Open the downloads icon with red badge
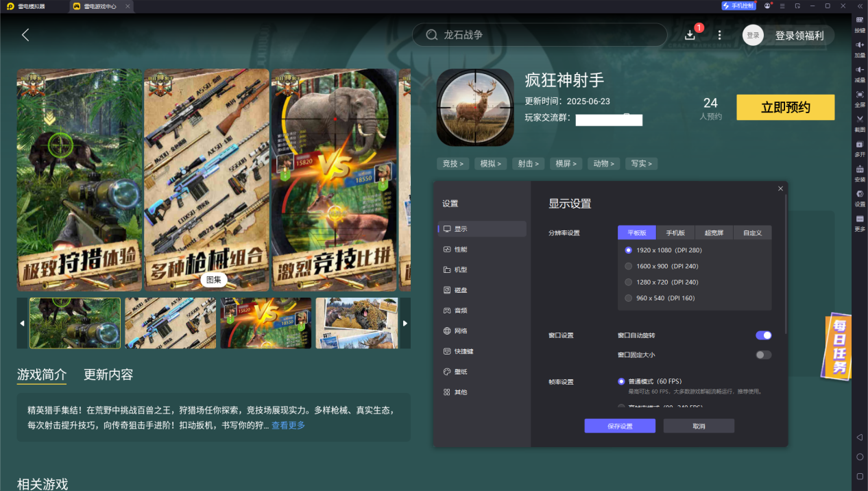Image resolution: width=868 pixels, height=491 pixels. [690, 34]
